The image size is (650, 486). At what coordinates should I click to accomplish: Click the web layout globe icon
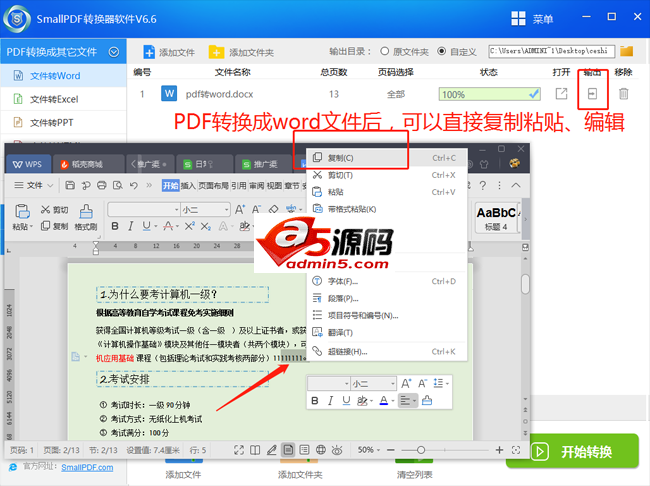pyautogui.click(x=320, y=450)
